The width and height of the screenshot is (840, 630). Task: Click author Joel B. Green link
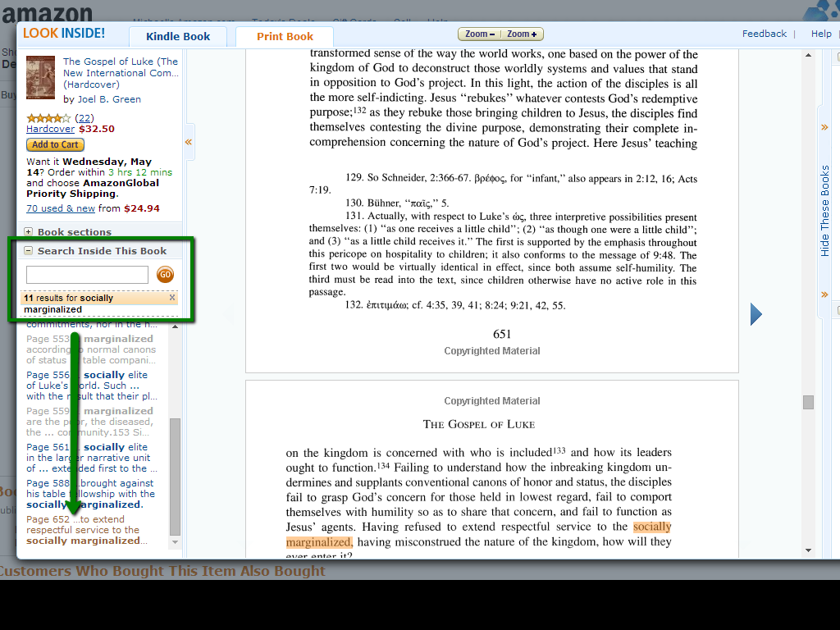tap(109, 99)
